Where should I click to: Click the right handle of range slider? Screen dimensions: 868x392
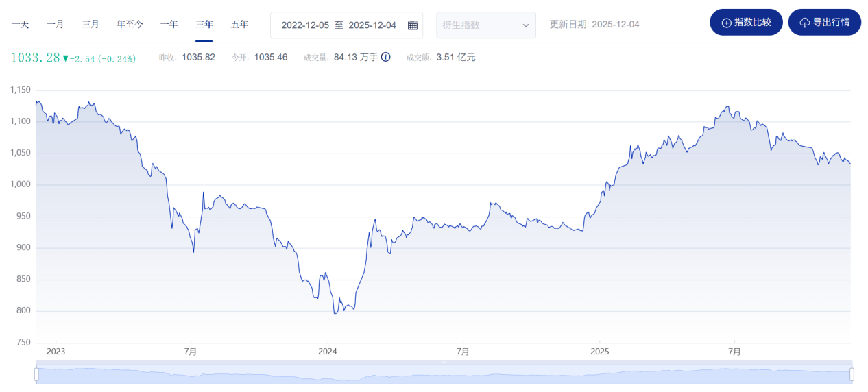click(x=852, y=374)
